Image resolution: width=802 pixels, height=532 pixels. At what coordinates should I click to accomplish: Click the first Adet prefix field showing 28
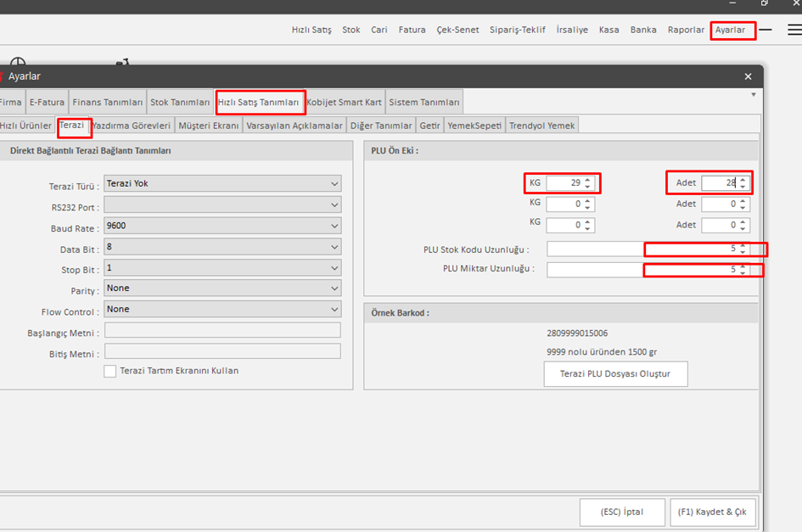pos(726,182)
